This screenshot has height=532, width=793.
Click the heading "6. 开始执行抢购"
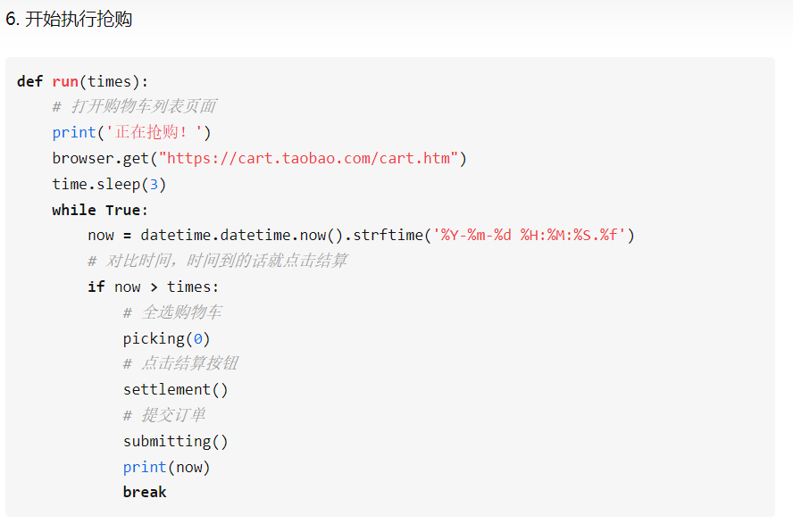(69, 20)
